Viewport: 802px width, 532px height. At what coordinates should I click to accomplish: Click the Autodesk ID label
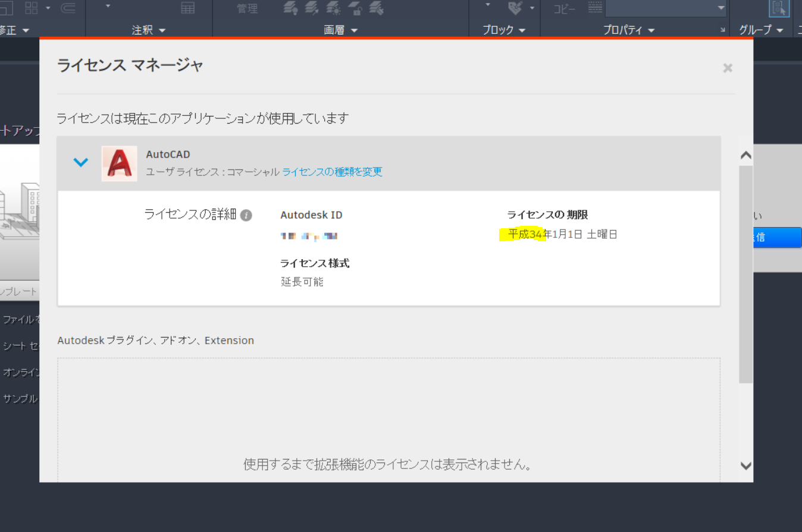[311, 215]
